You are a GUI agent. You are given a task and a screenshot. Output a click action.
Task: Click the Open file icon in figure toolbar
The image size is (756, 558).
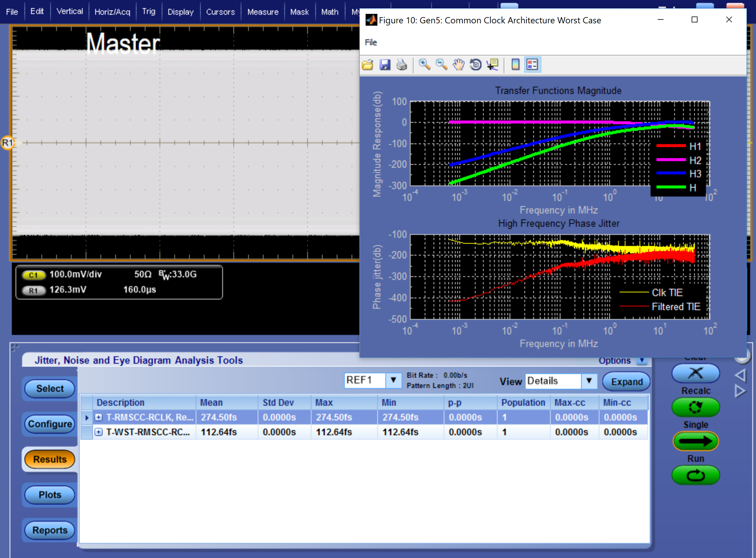[x=367, y=65]
